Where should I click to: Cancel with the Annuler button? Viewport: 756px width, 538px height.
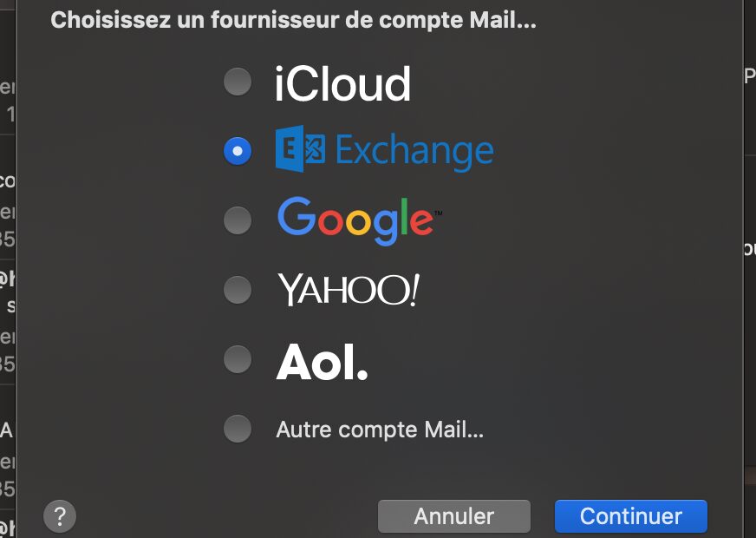point(454,516)
